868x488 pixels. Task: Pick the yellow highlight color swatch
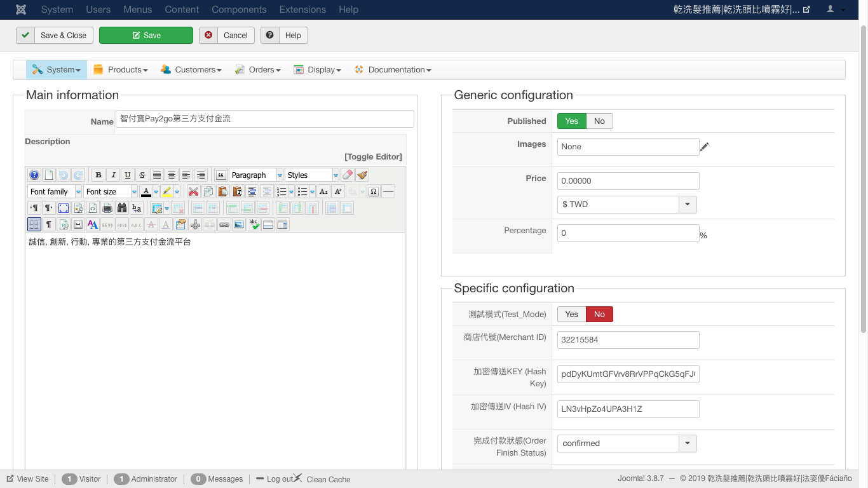[x=166, y=192]
